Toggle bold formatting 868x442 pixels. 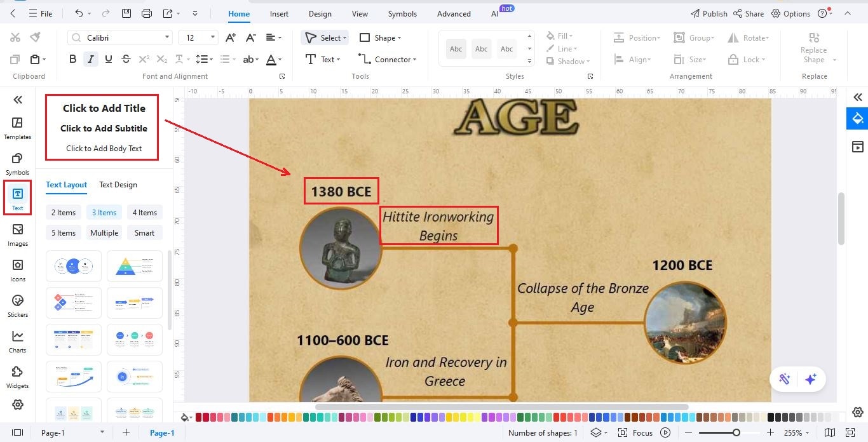72,58
